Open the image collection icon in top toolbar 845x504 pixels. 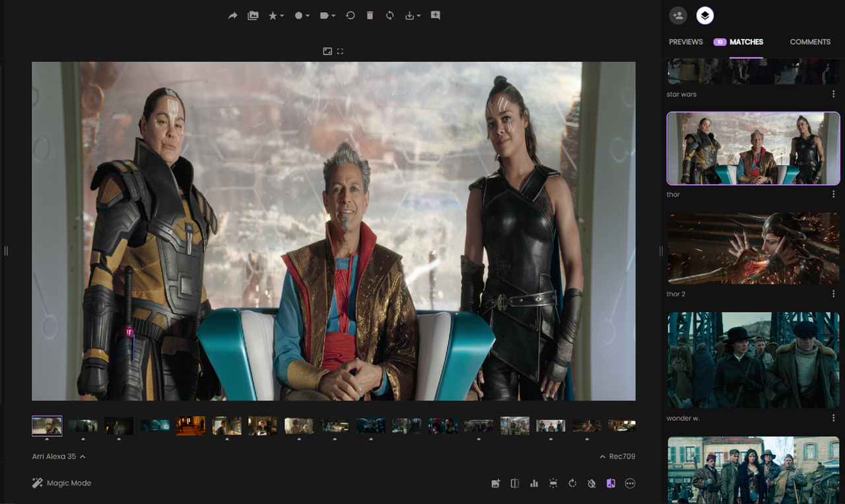[253, 15]
